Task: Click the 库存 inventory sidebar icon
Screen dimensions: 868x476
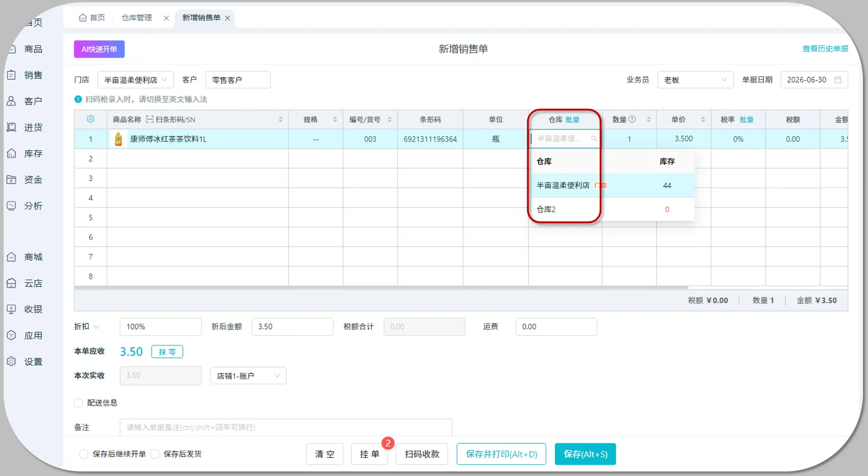Action: [x=11, y=154]
